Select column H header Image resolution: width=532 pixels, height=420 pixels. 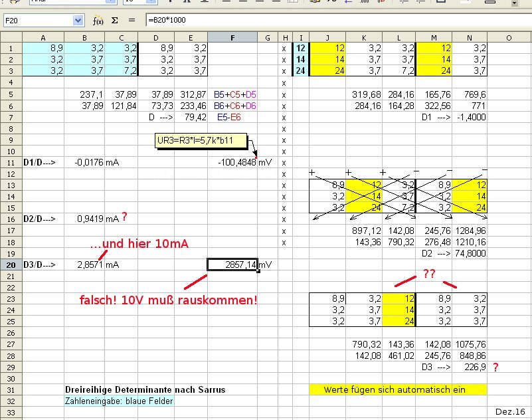coord(285,37)
